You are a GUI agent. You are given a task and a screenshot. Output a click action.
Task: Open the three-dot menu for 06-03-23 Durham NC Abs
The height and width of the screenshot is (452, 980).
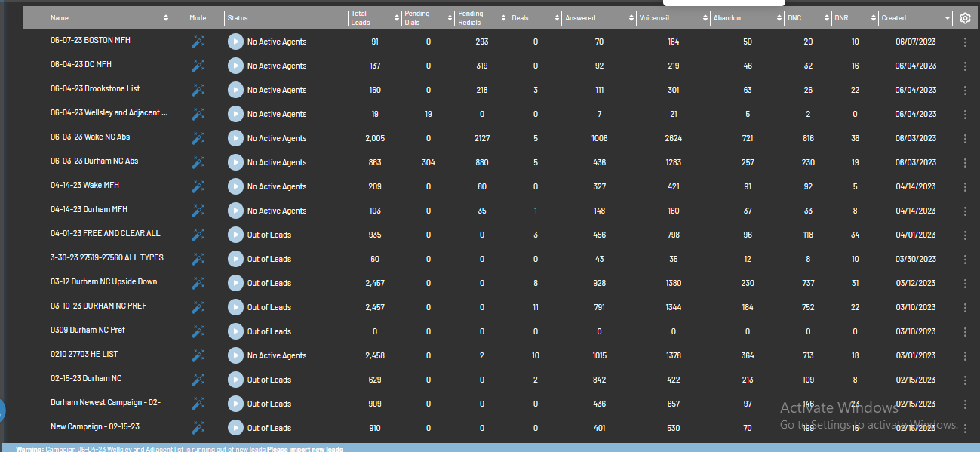point(965,162)
